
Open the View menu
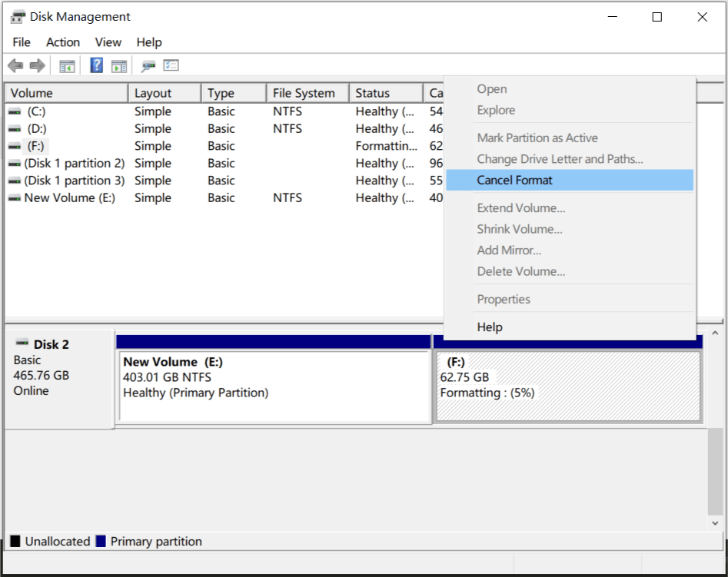coord(108,42)
